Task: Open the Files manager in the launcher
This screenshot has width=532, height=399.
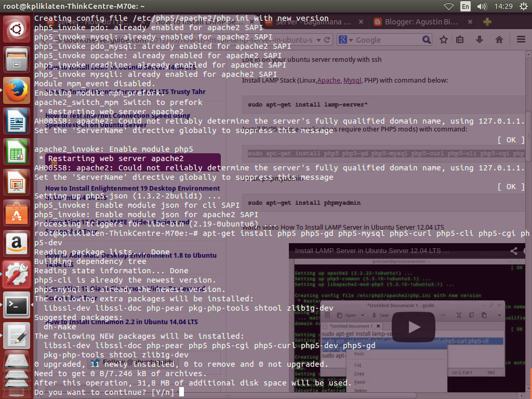Action: [16, 60]
